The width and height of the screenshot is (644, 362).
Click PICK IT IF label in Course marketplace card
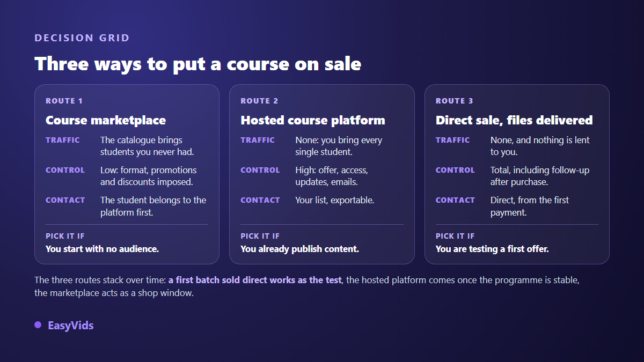click(x=65, y=236)
